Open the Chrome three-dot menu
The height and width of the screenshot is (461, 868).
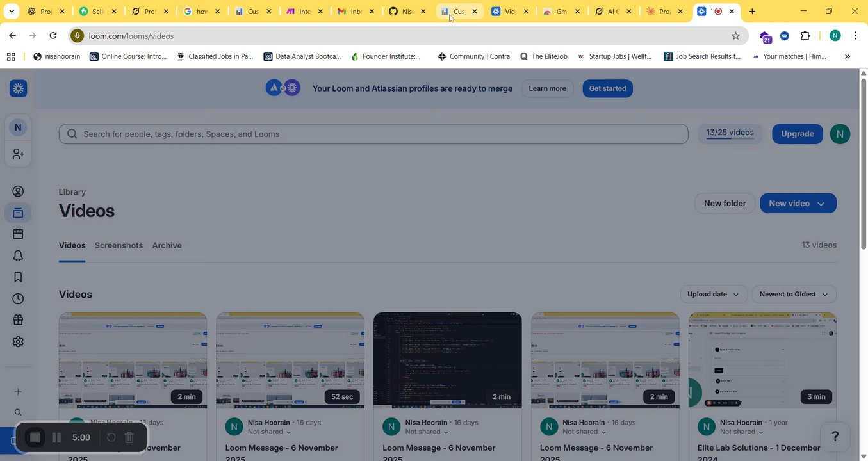(x=855, y=36)
